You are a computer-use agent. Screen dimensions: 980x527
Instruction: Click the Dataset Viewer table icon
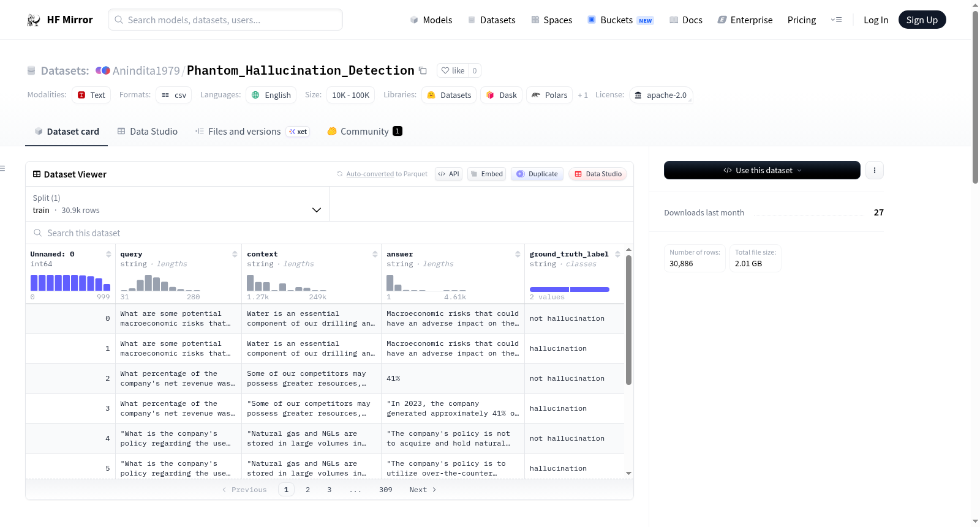37,174
